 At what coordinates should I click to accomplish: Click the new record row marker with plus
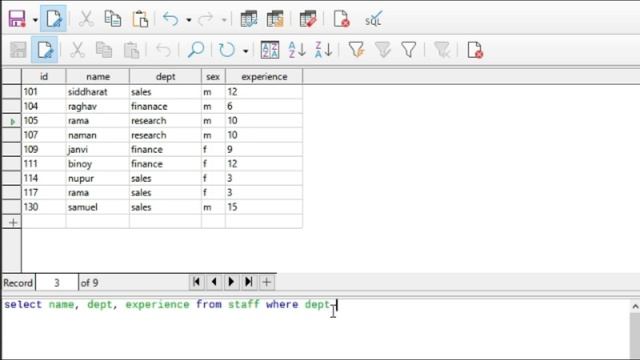(x=12, y=222)
